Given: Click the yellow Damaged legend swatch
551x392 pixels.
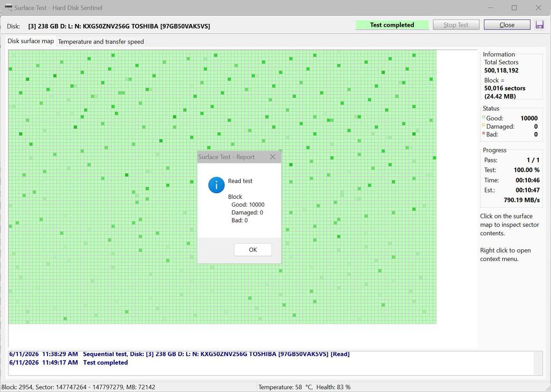Looking at the screenshot, I should [484, 125].
